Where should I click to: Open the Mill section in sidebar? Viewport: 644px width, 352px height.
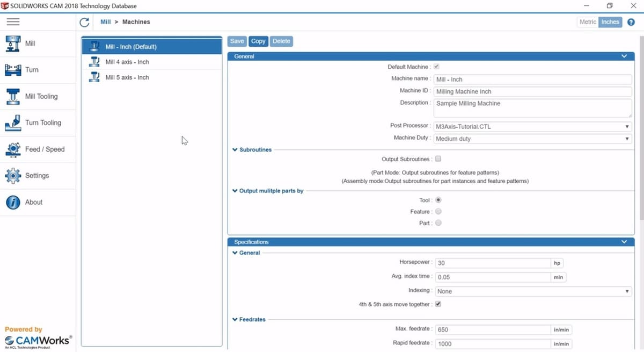tap(38, 44)
